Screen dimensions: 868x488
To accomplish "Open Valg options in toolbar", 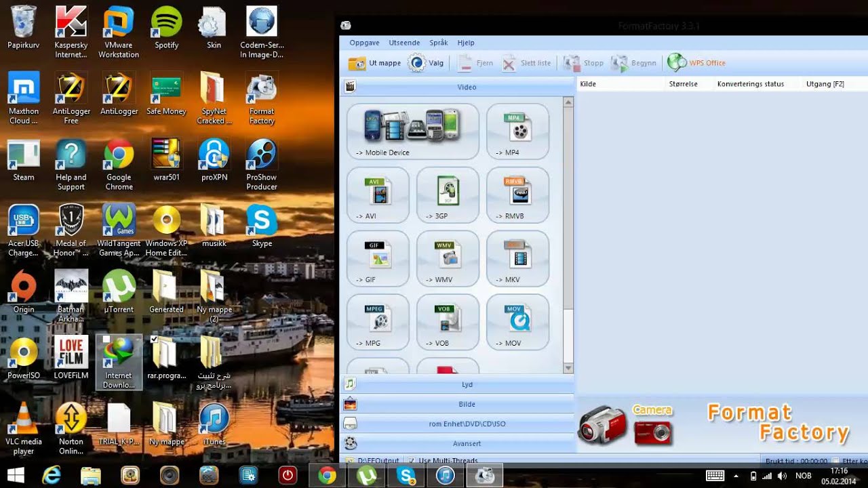I will (427, 63).
